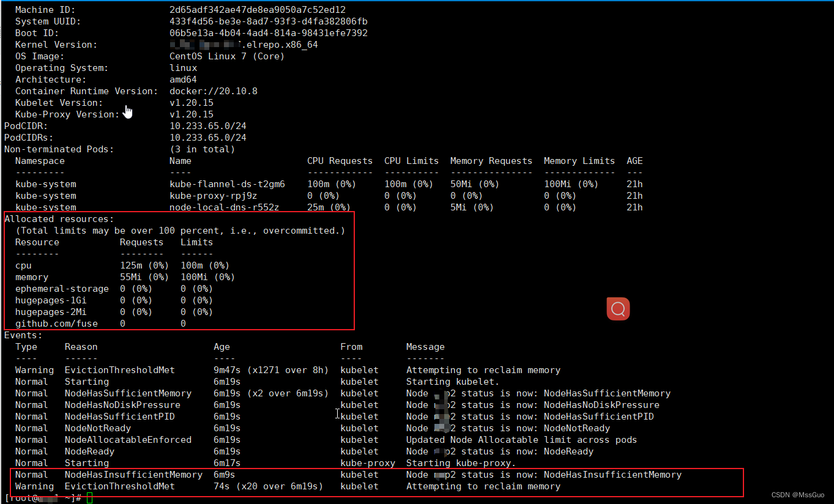The image size is (834, 504).
Task: Select the Container Runtime Version docker://20.10.8
Action: 214,91
